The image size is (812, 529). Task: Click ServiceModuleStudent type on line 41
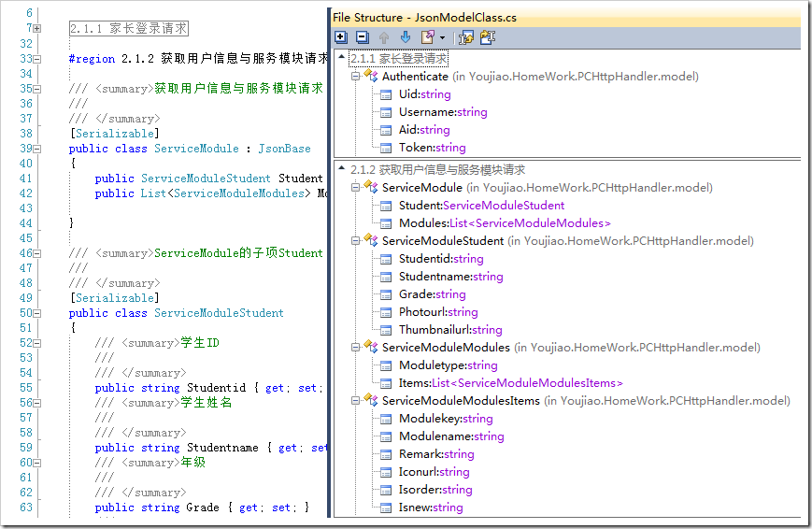pos(206,179)
